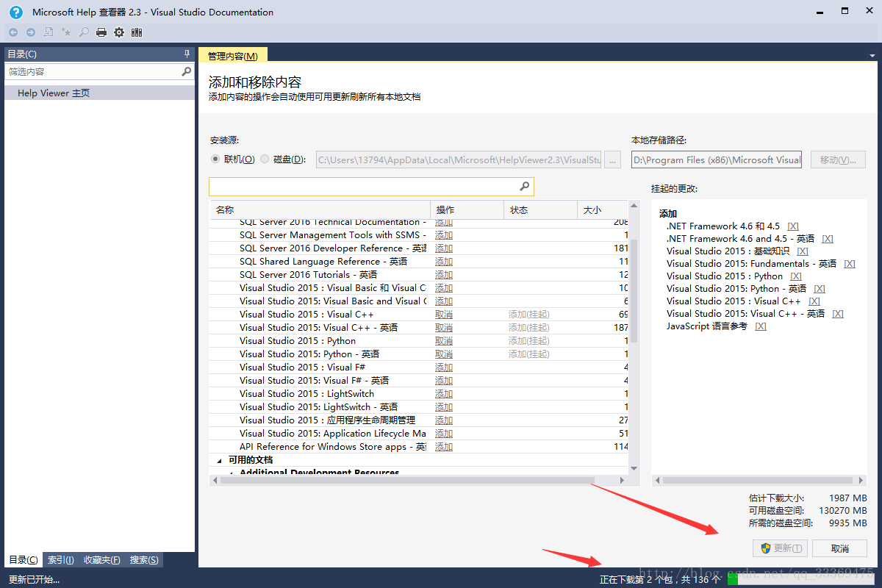Click the browse '...' button next to disk path
Screen dimensions: 882x588
click(x=613, y=159)
